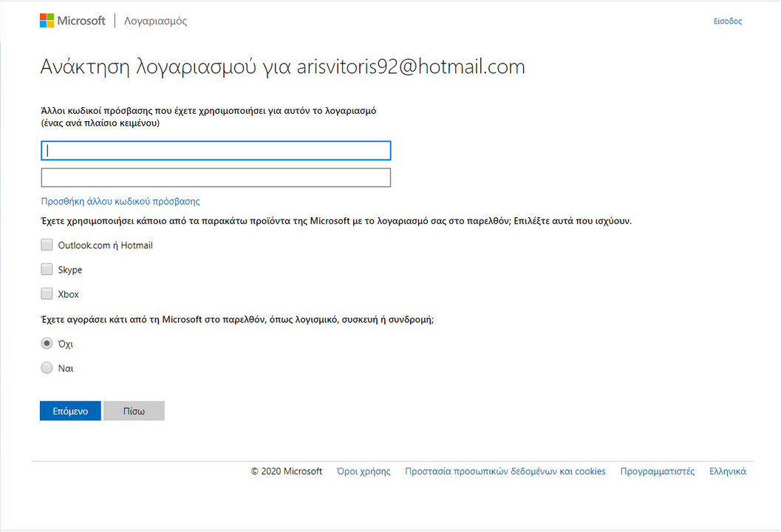781x532 pixels.
Task: Click the Επόμενο button
Action: tap(70, 411)
